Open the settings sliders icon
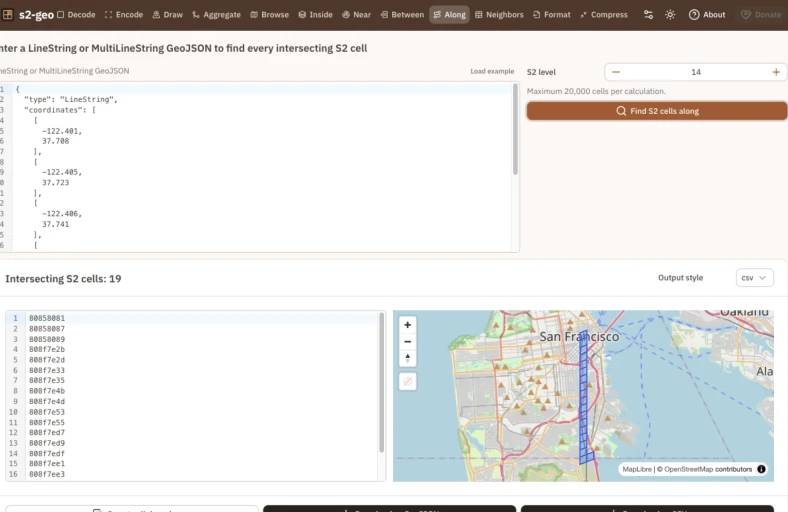The width and height of the screenshot is (788, 512). 648,15
